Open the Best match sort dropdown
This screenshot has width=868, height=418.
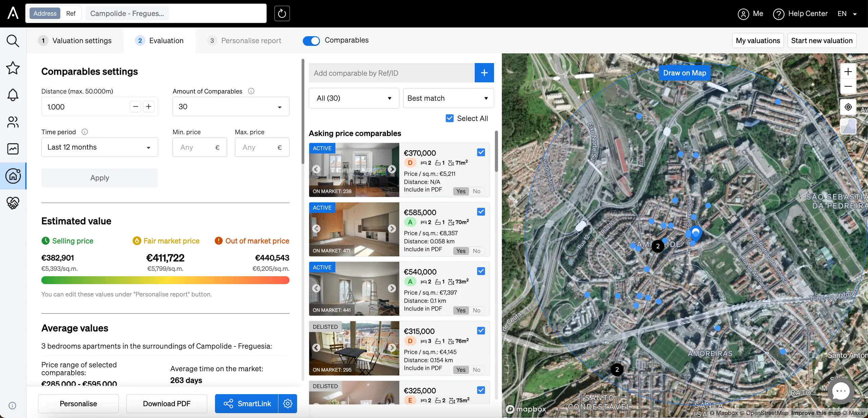(x=448, y=98)
